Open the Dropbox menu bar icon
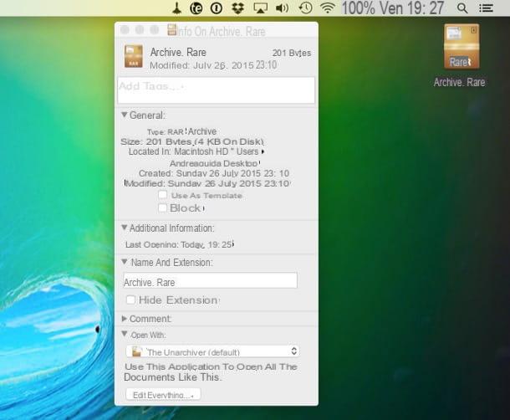 pos(237,8)
